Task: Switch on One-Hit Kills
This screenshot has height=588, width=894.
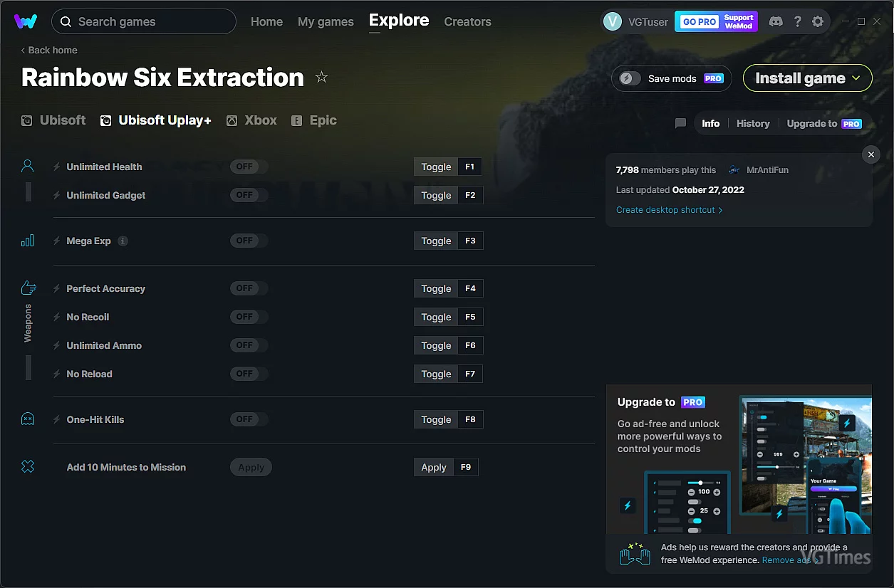Action: tap(249, 419)
